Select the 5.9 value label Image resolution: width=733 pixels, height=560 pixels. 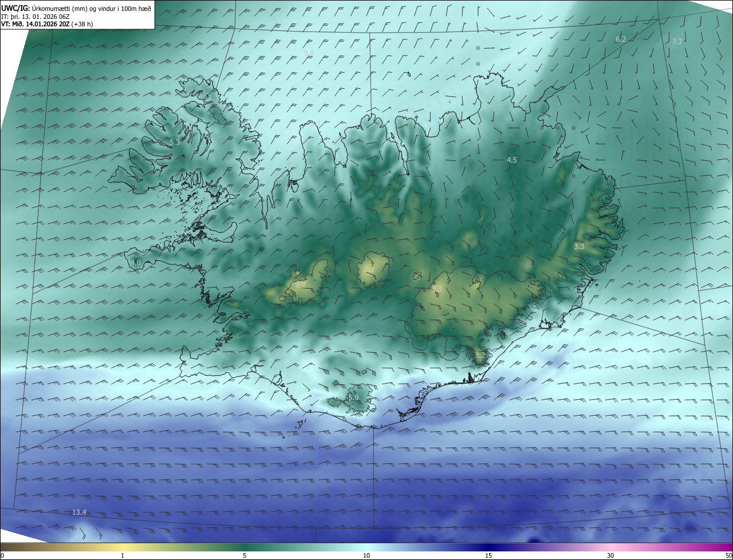tap(353, 397)
